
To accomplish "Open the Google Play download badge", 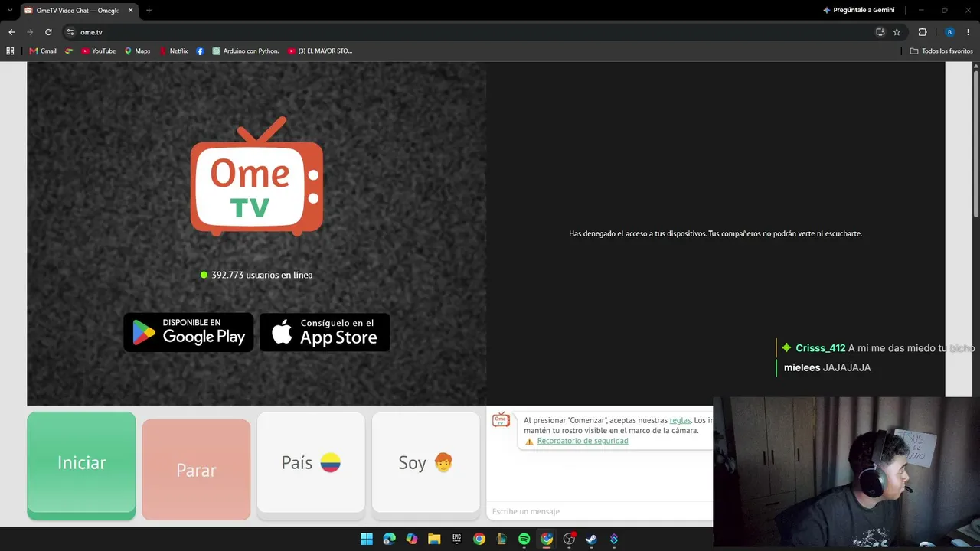I will click(188, 332).
